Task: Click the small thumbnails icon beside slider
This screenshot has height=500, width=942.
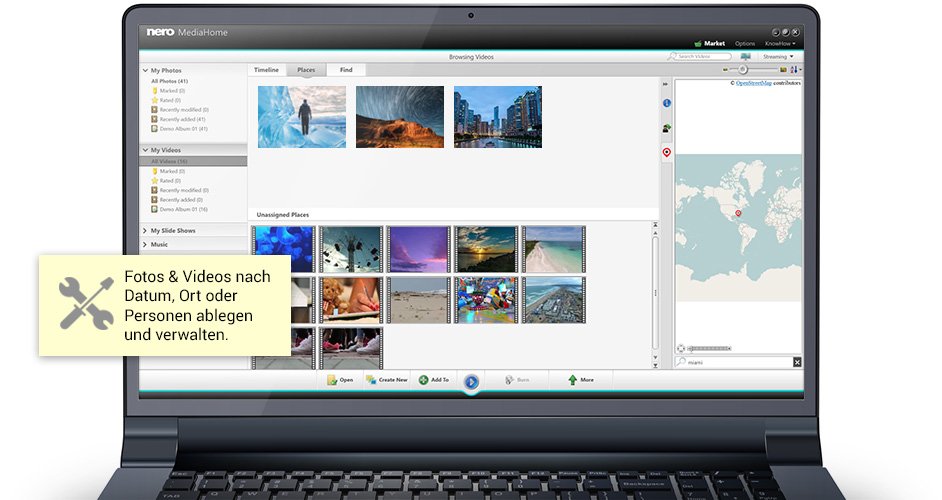Action: click(725, 70)
